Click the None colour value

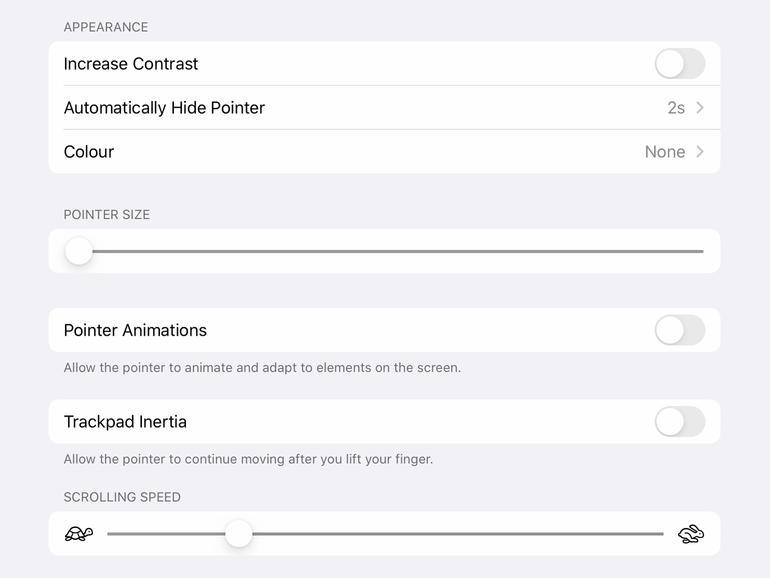[665, 152]
